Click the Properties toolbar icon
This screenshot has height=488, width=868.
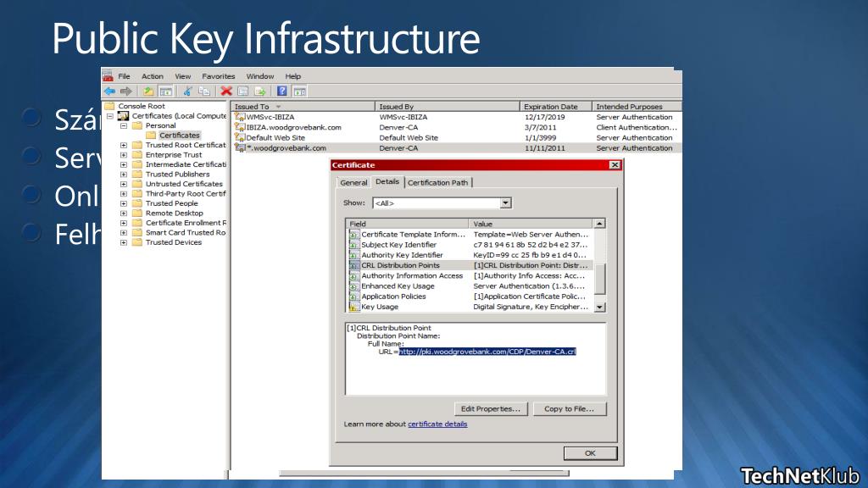pos(242,91)
